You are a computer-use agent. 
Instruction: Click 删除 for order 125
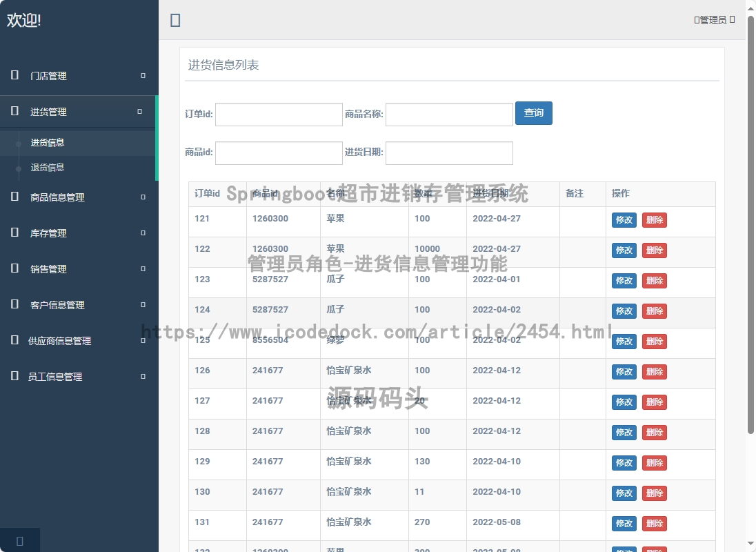click(655, 342)
